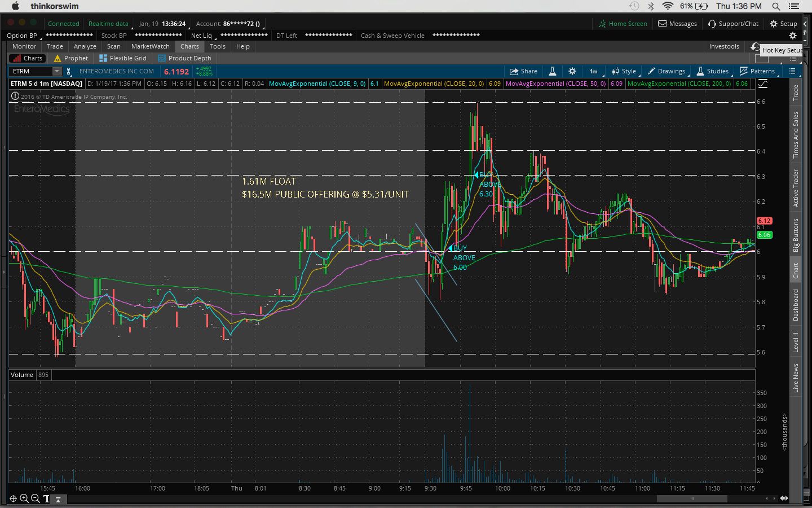Open the 1m timeframe dropdown
The image size is (812, 508).
coord(594,71)
